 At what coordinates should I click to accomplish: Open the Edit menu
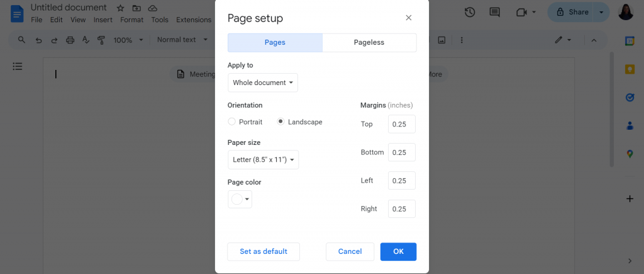(x=56, y=20)
